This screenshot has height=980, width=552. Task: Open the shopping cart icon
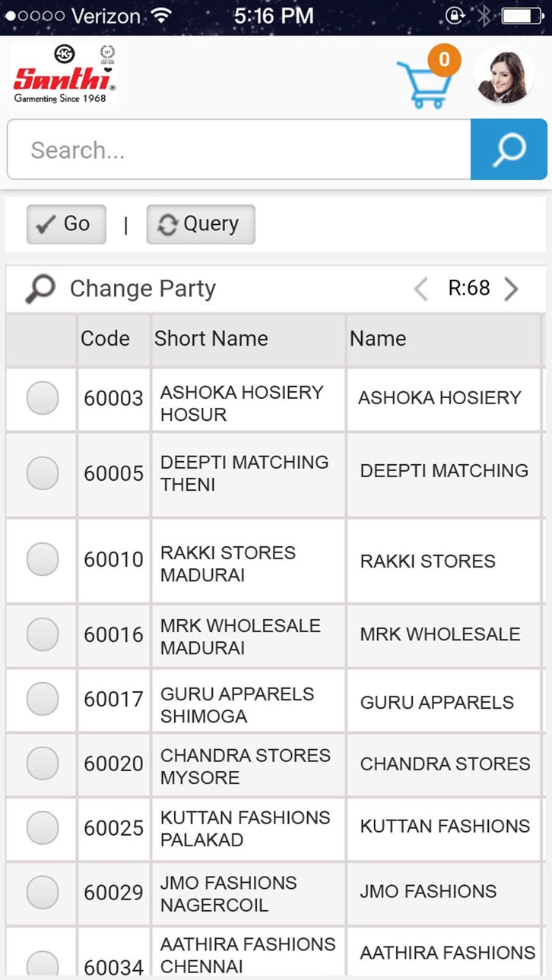(424, 82)
